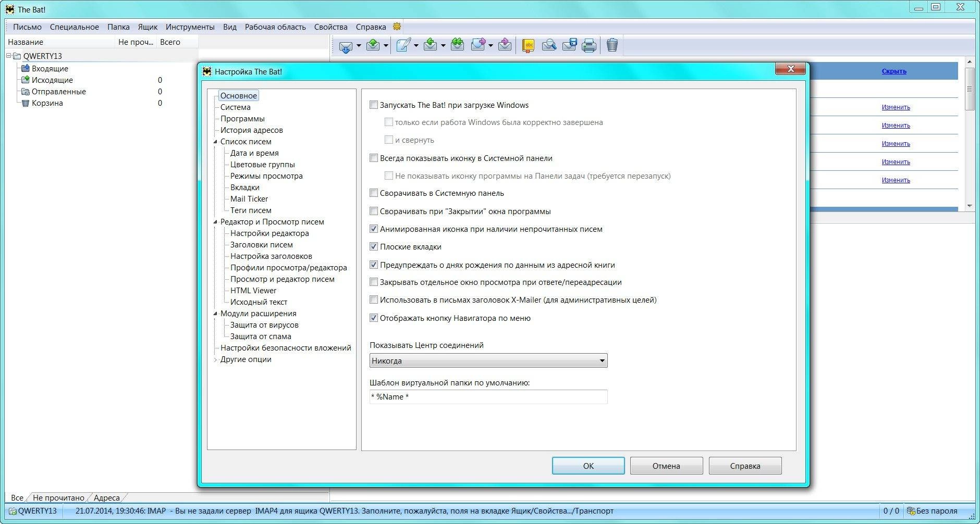Close the Настройка The Bat! dialog
This screenshot has width=980, height=524.
790,69
